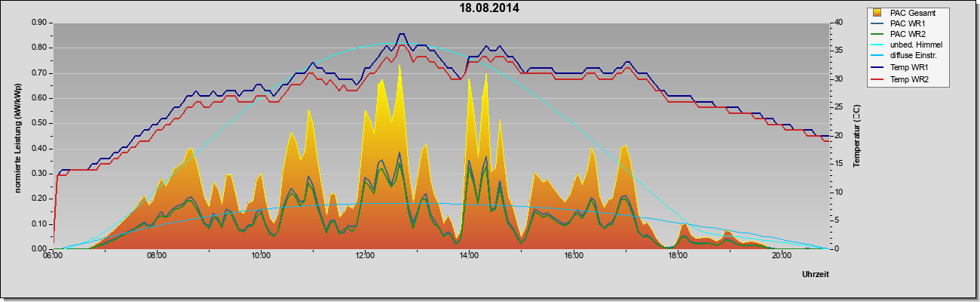This screenshot has width=980, height=302.
Task: Click the 08:00 time axis label
Action: coord(157,255)
